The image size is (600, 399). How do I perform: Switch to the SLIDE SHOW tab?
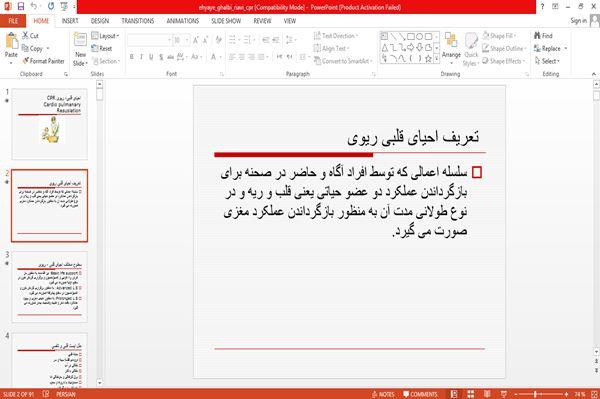tap(226, 21)
